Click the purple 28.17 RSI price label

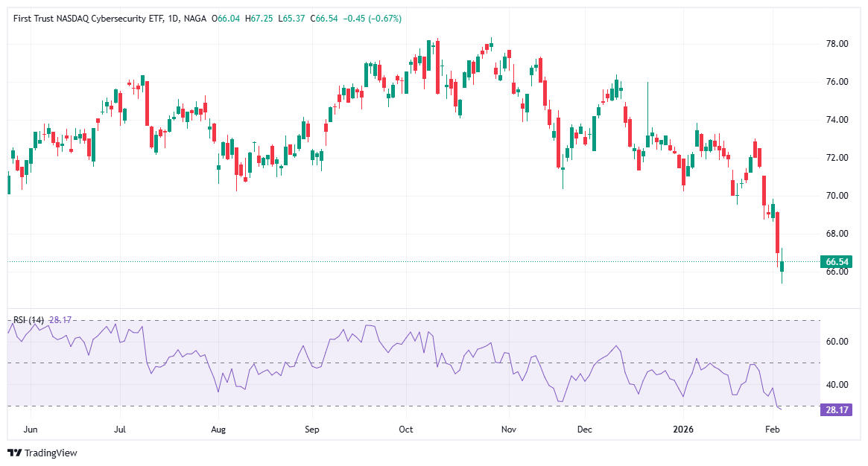836,409
